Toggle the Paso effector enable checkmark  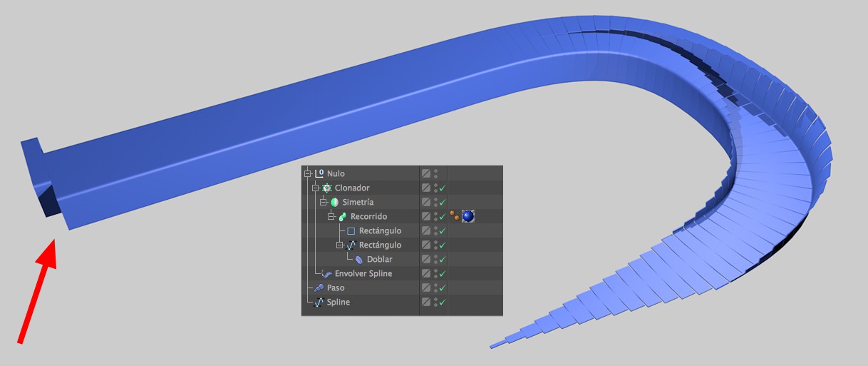(443, 288)
